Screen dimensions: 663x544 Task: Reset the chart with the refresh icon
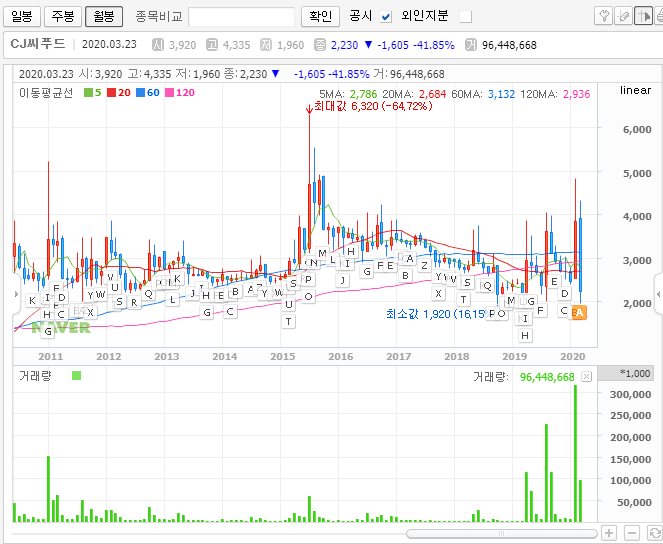[654, 533]
